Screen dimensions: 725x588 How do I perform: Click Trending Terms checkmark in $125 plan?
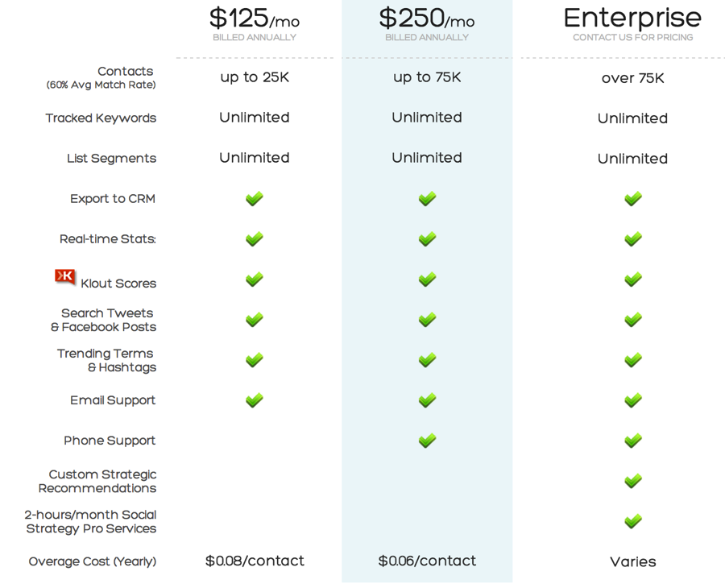pos(255,359)
